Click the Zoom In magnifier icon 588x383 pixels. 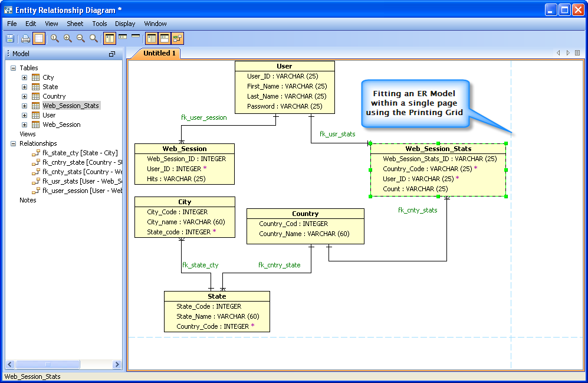[x=68, y=38]
